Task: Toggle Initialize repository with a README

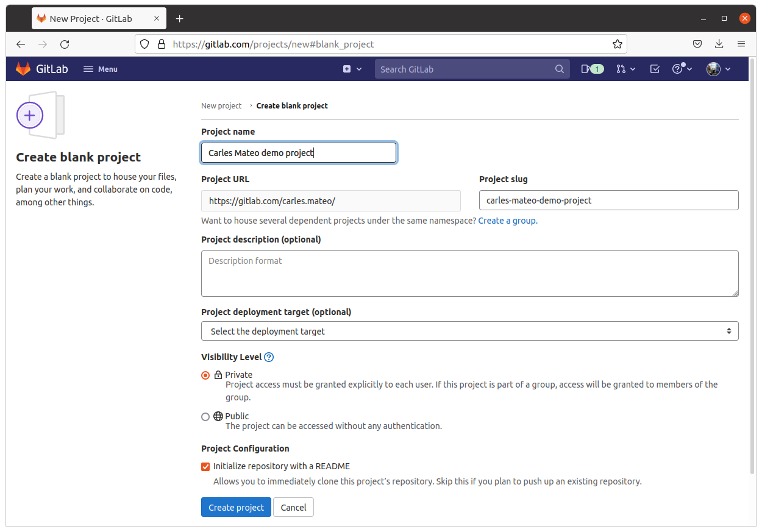Action: [205, 467]
